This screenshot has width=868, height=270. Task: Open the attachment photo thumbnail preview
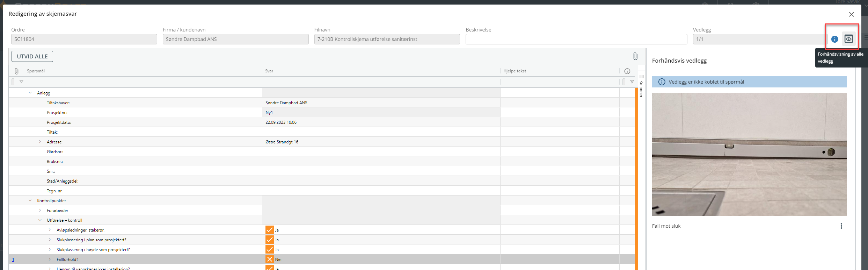click(749, 154)
